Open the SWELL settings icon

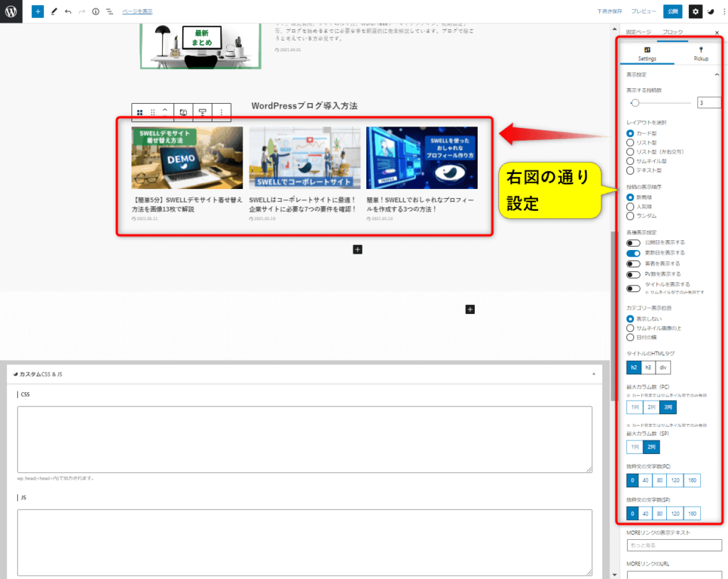711,11
